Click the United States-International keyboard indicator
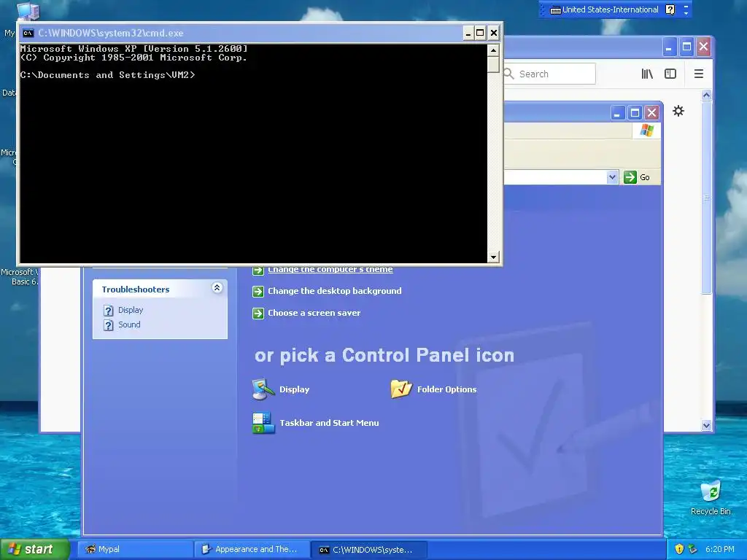 tap(604, 9)
